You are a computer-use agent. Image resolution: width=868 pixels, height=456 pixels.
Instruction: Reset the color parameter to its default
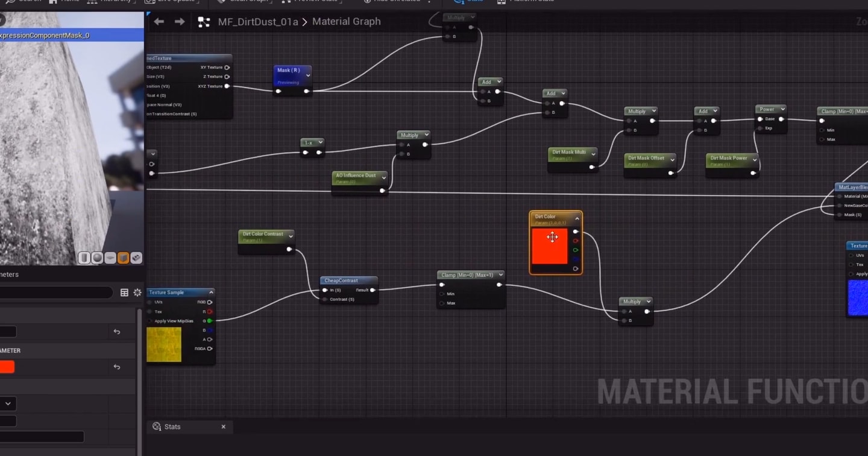[117, 367]
